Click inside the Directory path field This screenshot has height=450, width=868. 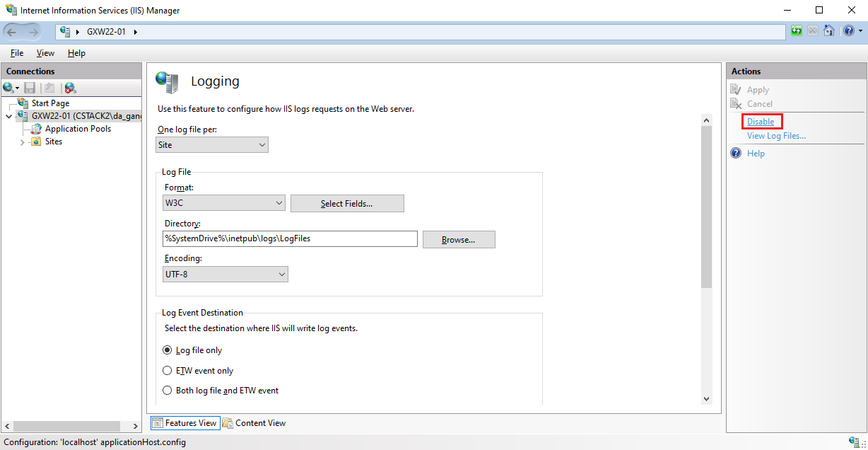[291, 239]
